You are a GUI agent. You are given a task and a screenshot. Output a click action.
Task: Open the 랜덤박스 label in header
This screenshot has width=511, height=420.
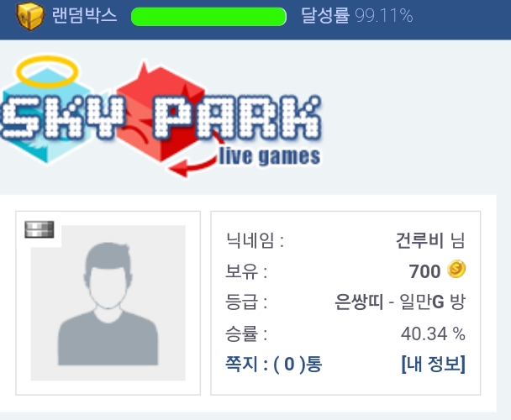(x=84, y=16)
